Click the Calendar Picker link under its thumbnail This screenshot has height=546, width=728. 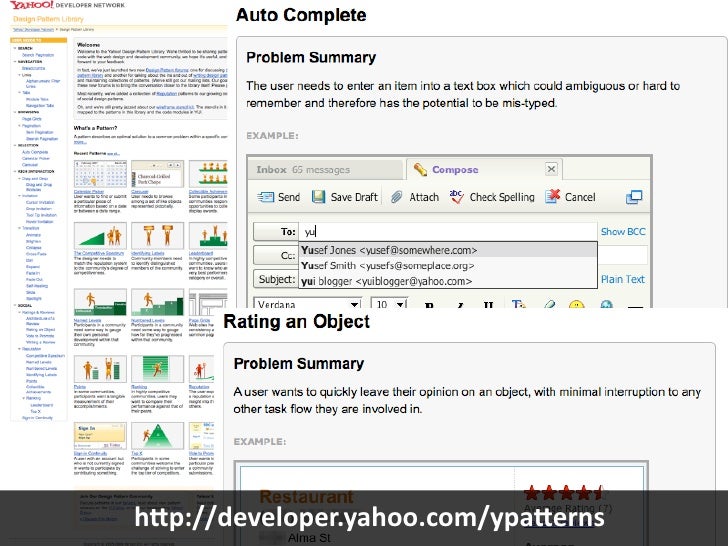click(x=89, y=191)
